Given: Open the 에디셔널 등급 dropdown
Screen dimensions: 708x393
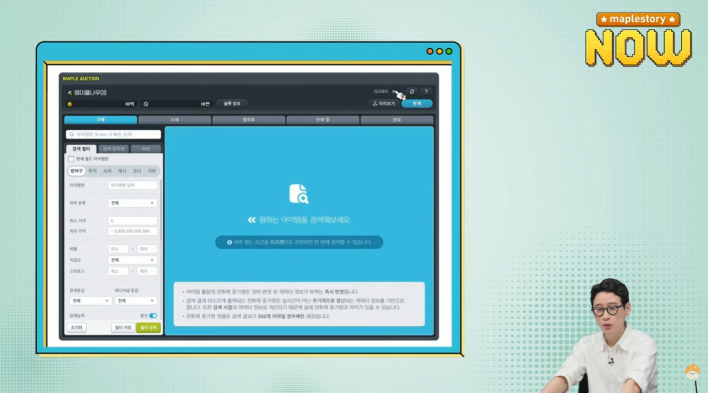Looking at the screenshot, I should tap(135, 301).
